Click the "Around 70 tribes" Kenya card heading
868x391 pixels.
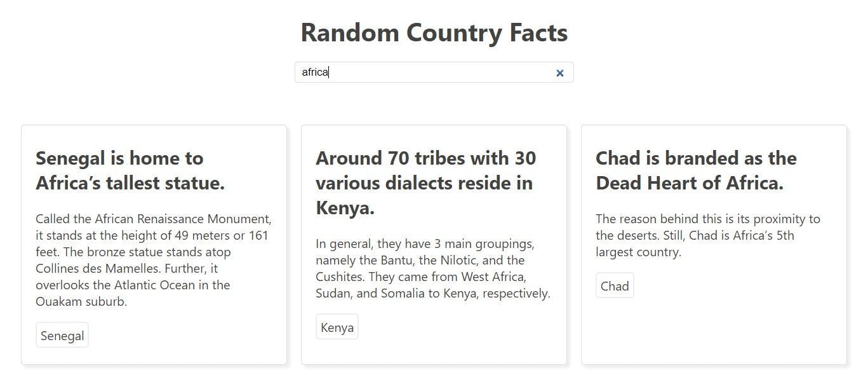[x=425, y=182]
